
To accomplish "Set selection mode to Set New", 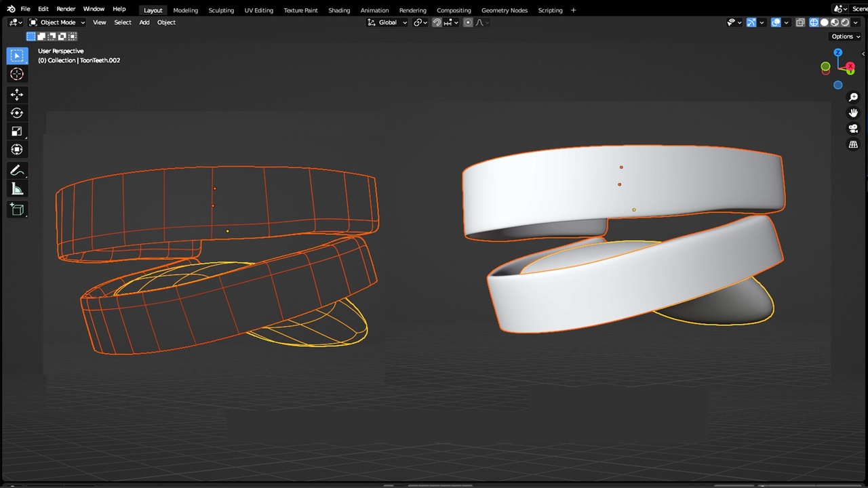I will (31, 36).
